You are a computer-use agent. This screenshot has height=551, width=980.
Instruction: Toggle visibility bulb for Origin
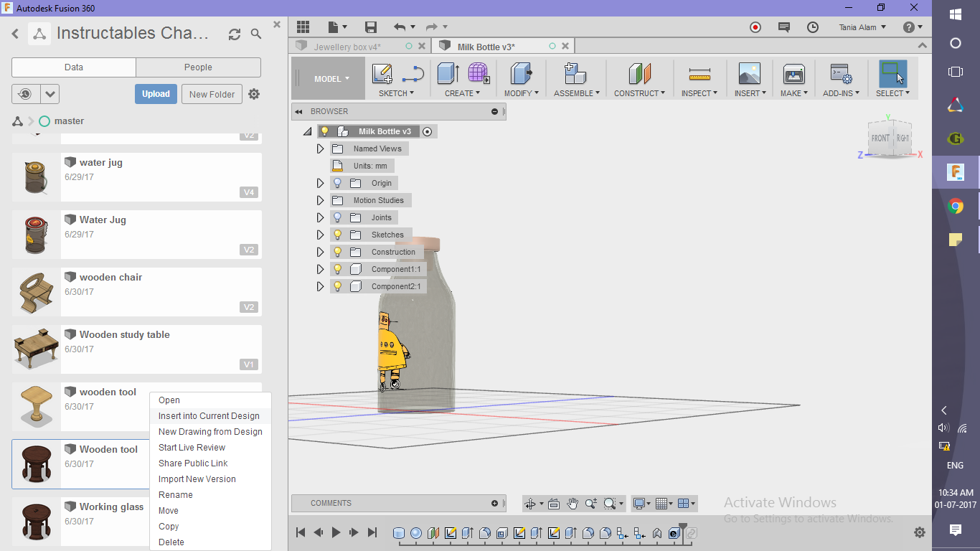click(337, 183)
